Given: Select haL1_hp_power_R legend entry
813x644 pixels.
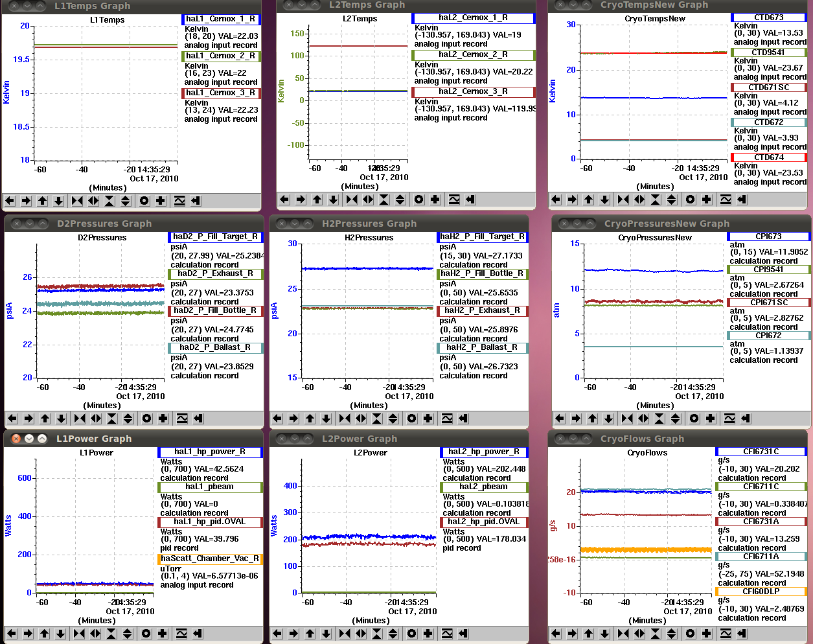Looking at the screenshot, I should [211, 452].
